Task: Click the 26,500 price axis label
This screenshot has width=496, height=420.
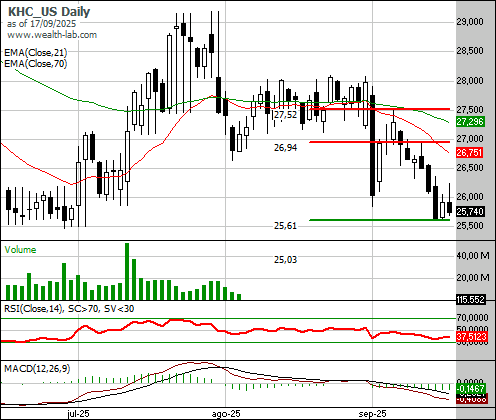Action: (x=470, y=168)
